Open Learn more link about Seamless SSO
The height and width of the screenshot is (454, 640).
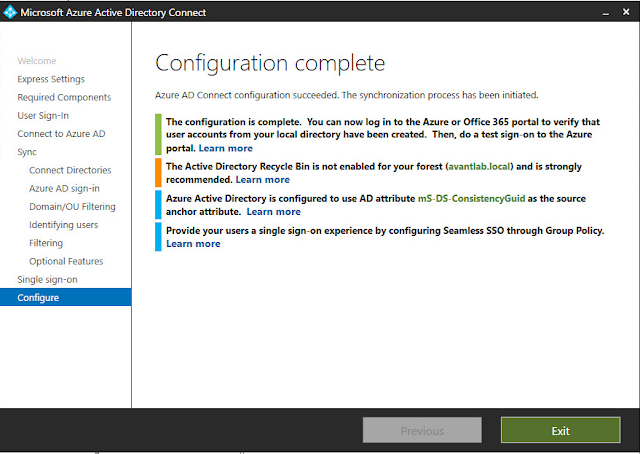coord(193,244)
